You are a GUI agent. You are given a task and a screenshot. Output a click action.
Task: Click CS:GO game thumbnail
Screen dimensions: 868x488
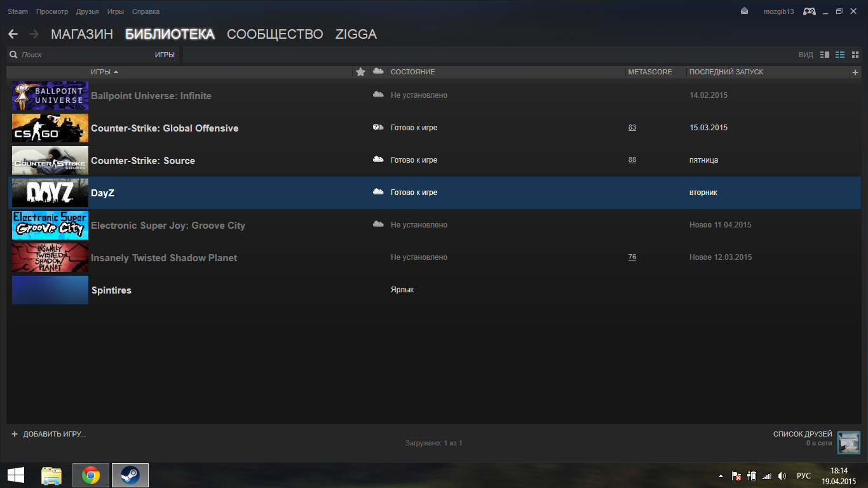click(x=50, y=128)
